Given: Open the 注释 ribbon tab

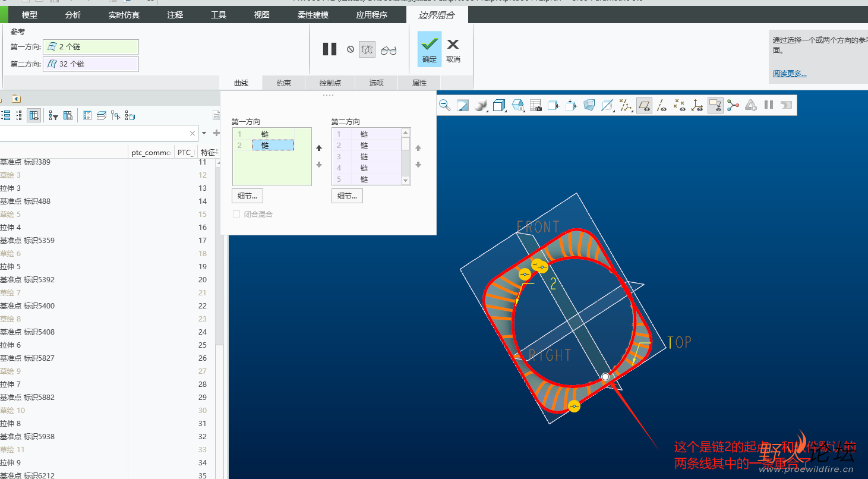Looking at the screenshot, I should click(175, 15).
